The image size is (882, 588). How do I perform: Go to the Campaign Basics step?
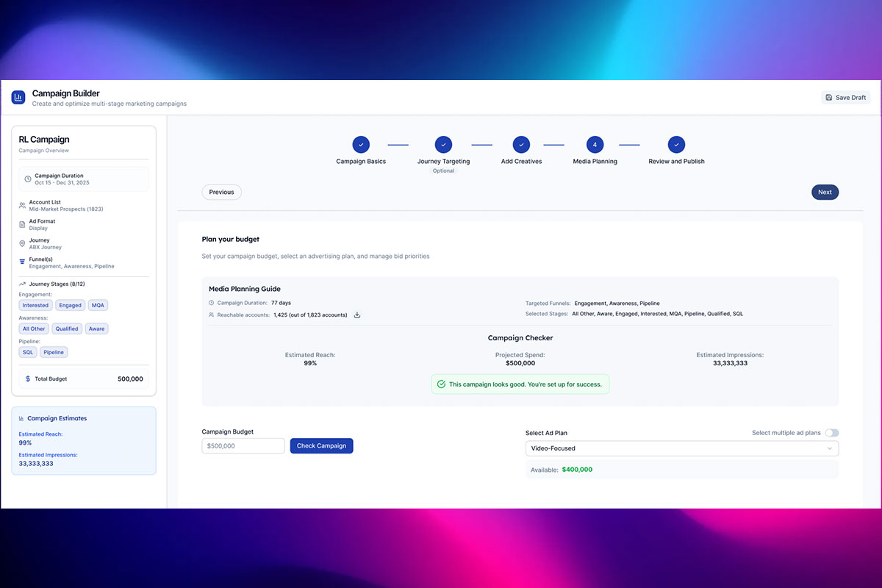[361, 145]
